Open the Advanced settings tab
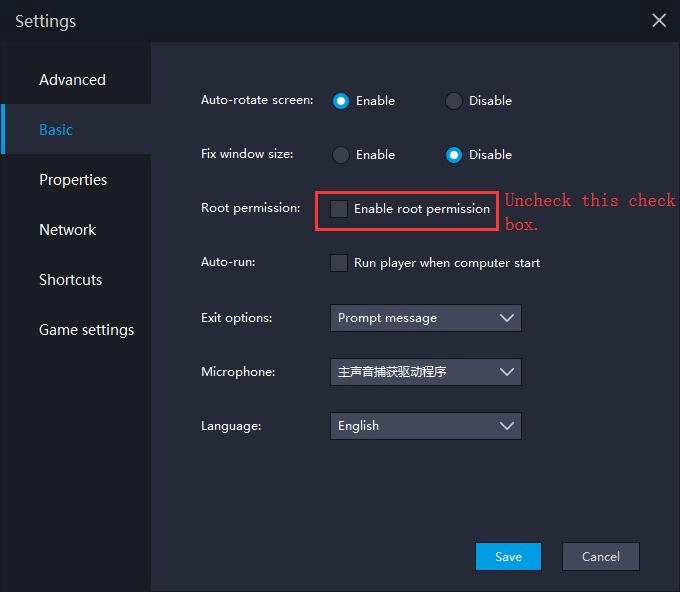This screenshot has width=680, height=592. tap(72, 80)
